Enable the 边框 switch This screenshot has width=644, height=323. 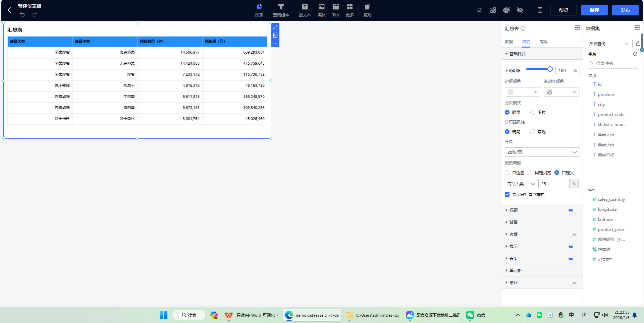click(573, 235)
